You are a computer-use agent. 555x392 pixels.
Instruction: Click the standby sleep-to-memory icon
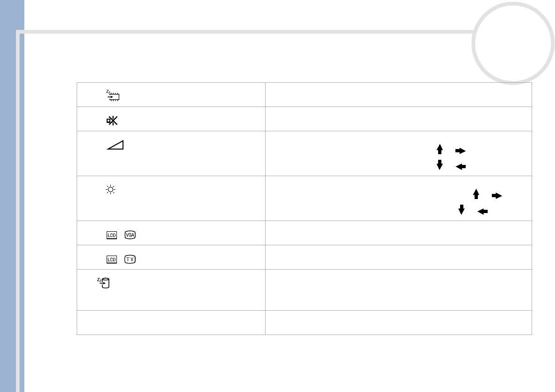pyautogui.click(x=113, y=95)
